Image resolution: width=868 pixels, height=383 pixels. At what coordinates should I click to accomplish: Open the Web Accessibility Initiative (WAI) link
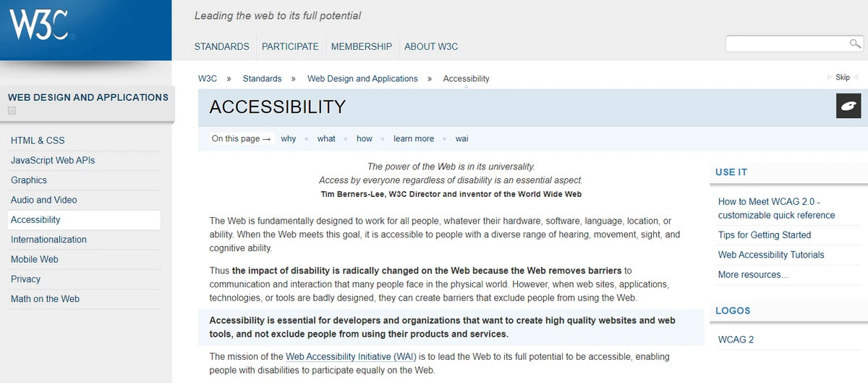(x=351, y=356)
